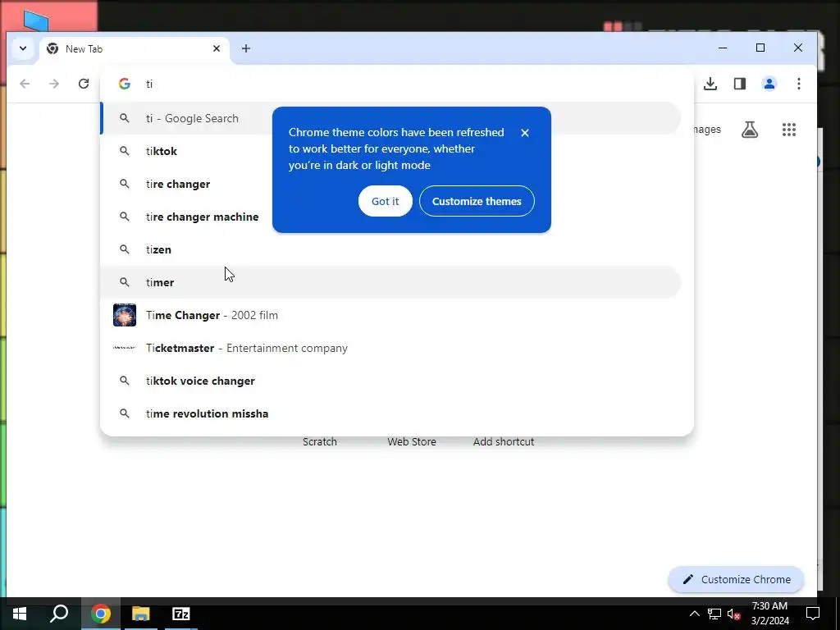Open Windows taskbar search
The image size is (840, 630).
59,614
